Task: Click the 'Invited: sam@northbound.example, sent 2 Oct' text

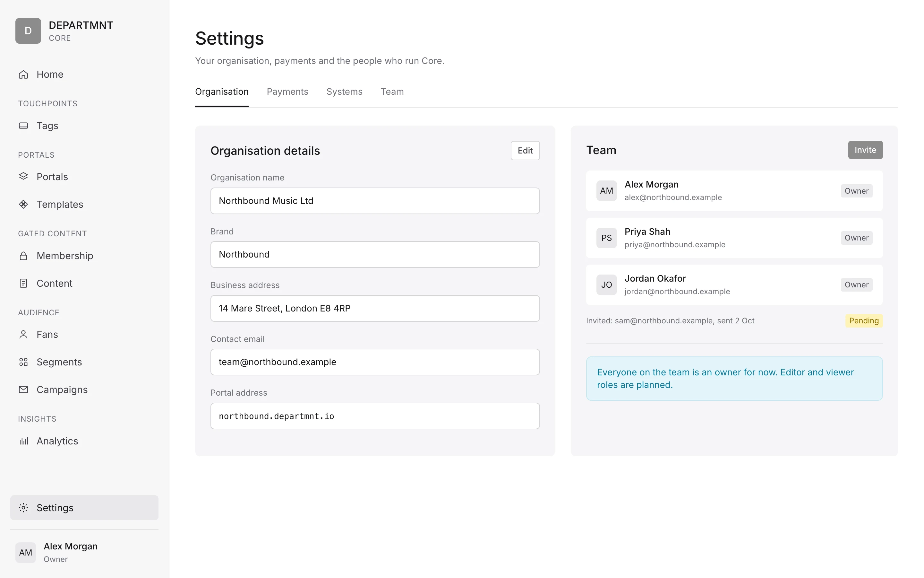Action: click(x=670, y=321)
